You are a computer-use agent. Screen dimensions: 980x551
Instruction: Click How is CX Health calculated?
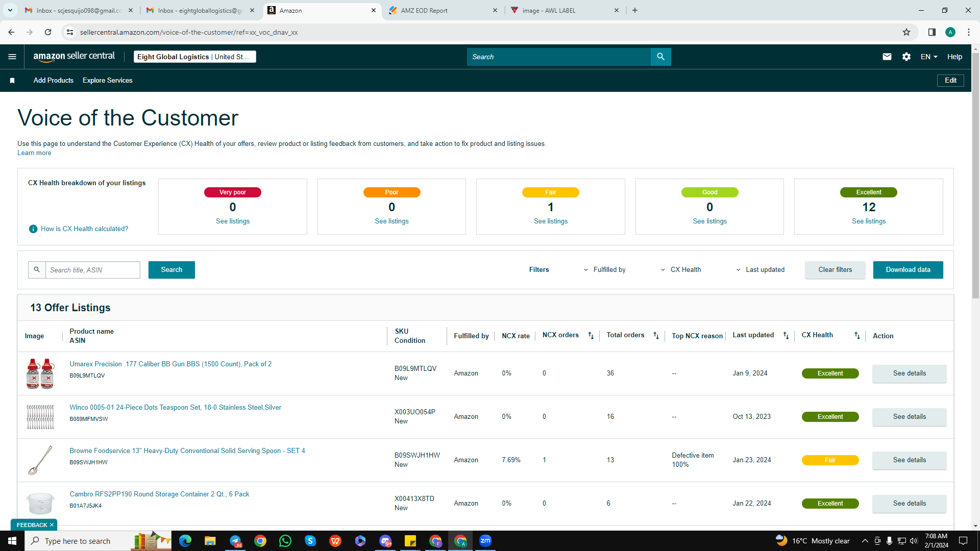coord(85,229)
